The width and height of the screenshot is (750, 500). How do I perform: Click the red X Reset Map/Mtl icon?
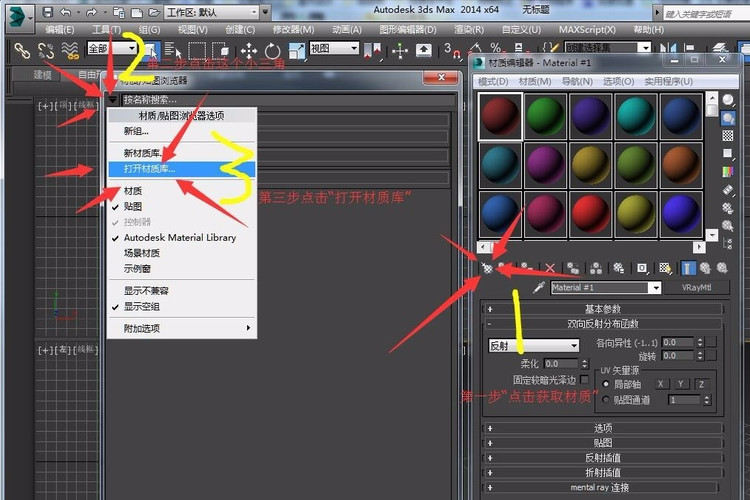(550, 268)
